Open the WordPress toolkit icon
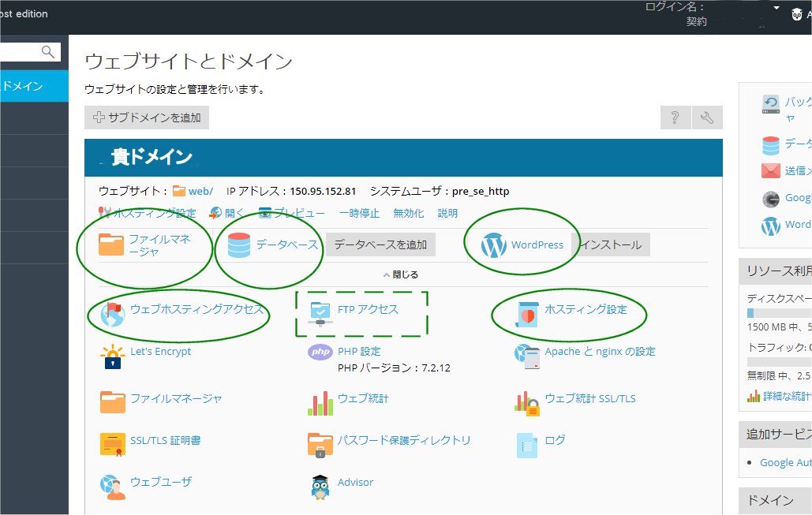This screenshot has height=515, width=812. 492,244
